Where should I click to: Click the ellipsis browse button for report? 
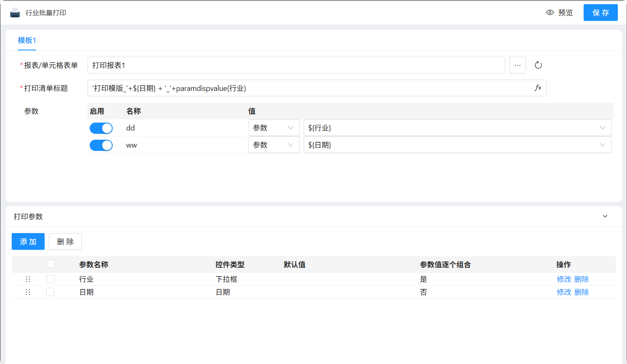click(x=517, y=65)
